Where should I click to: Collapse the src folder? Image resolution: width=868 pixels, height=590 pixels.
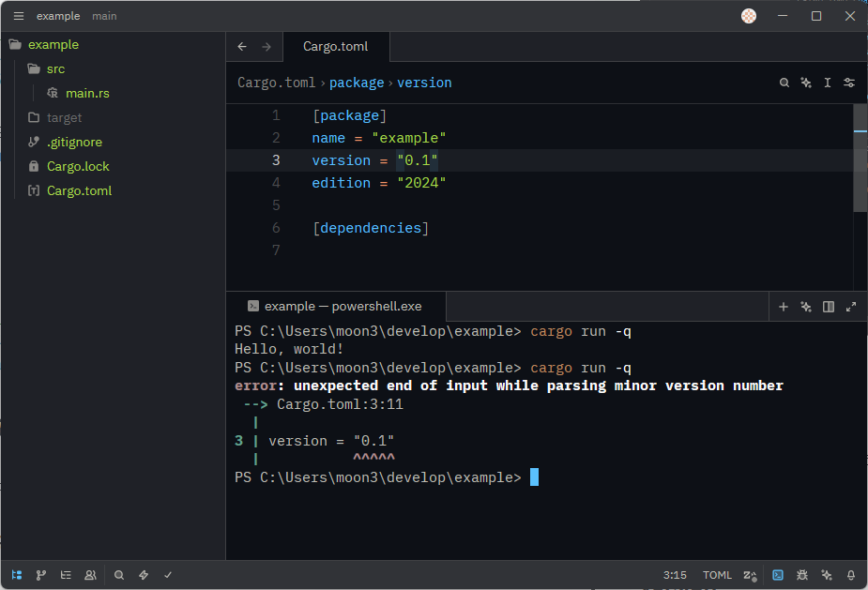[55, 68]
